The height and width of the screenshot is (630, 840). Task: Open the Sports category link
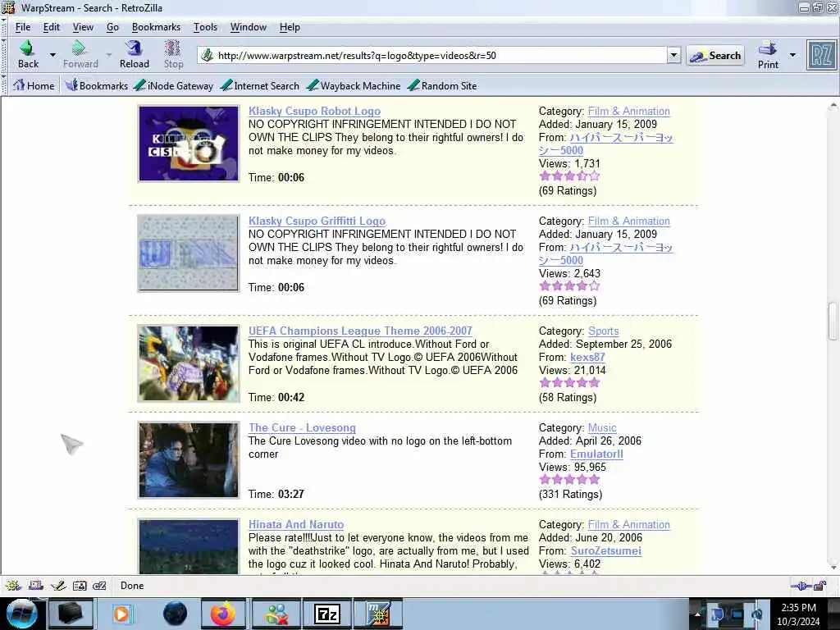pos(603,331)
